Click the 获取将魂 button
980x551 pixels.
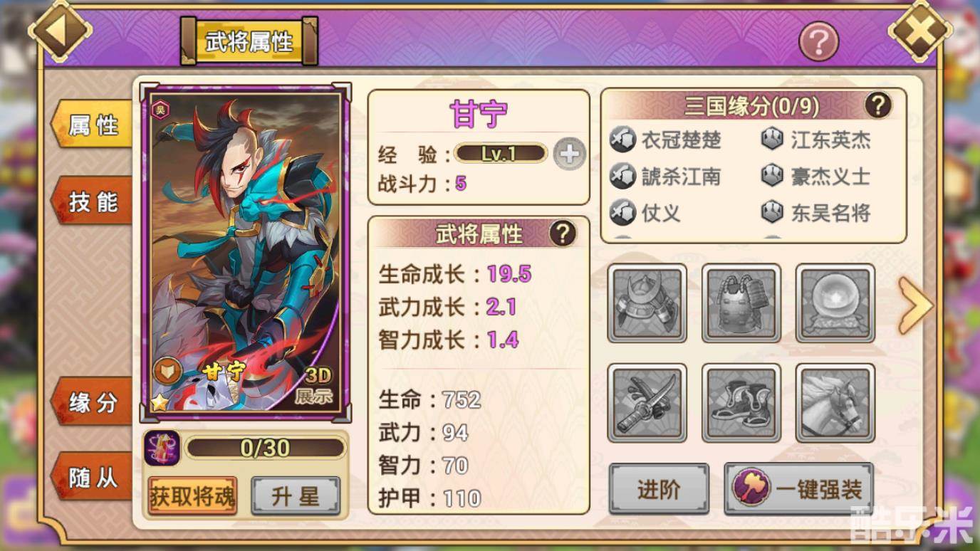pyautogui.click(x=192, y=496)
